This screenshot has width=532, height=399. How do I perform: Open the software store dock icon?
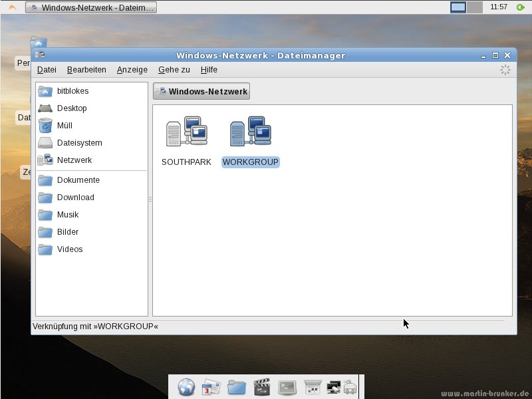click(313, 387)
